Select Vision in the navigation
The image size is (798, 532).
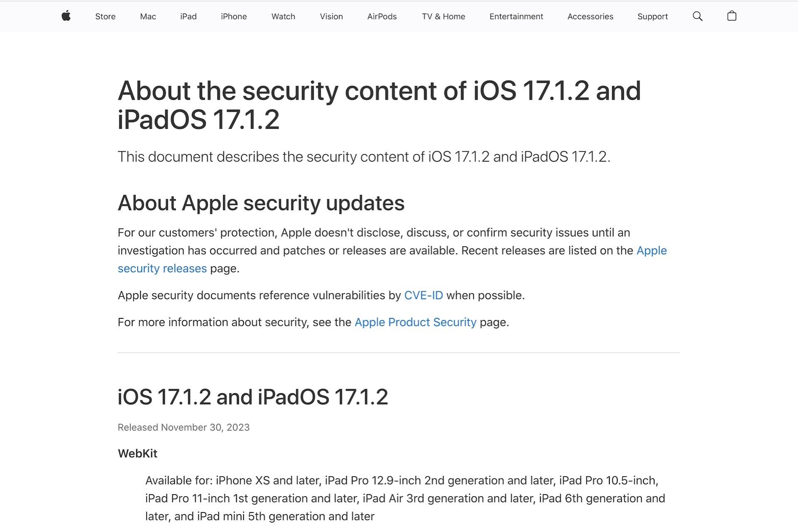coord(331,17)
